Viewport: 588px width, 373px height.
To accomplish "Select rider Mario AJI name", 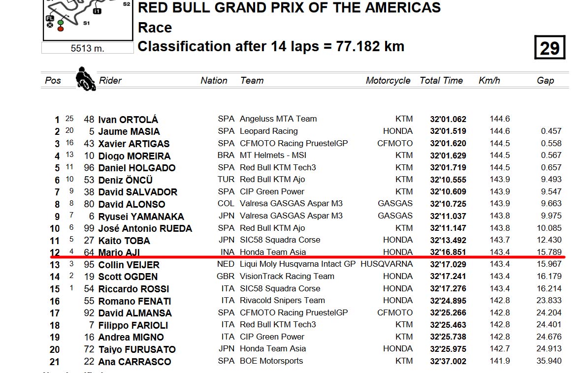I will click(119, 252).
